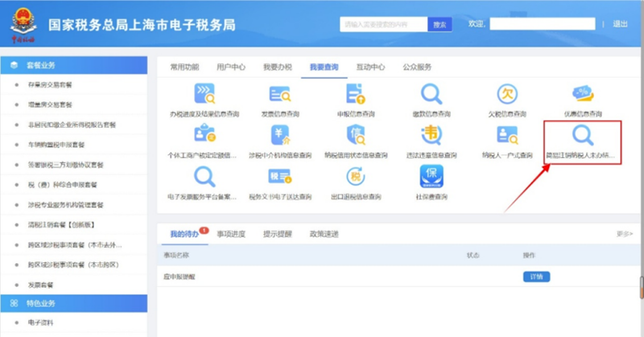Click the 缴款信息查询 magnifier icon

pos(431,96)
